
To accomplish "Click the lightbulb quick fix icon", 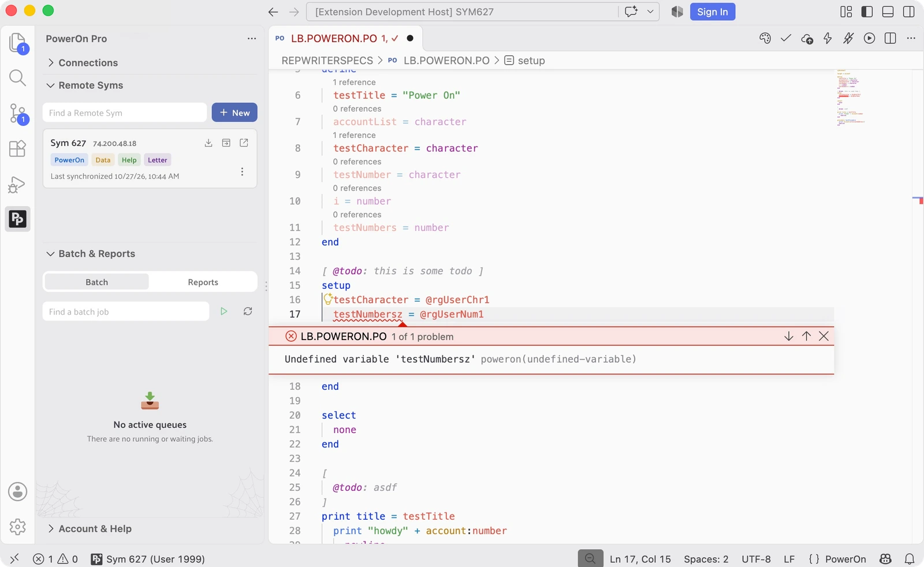I will click(328, 299).
